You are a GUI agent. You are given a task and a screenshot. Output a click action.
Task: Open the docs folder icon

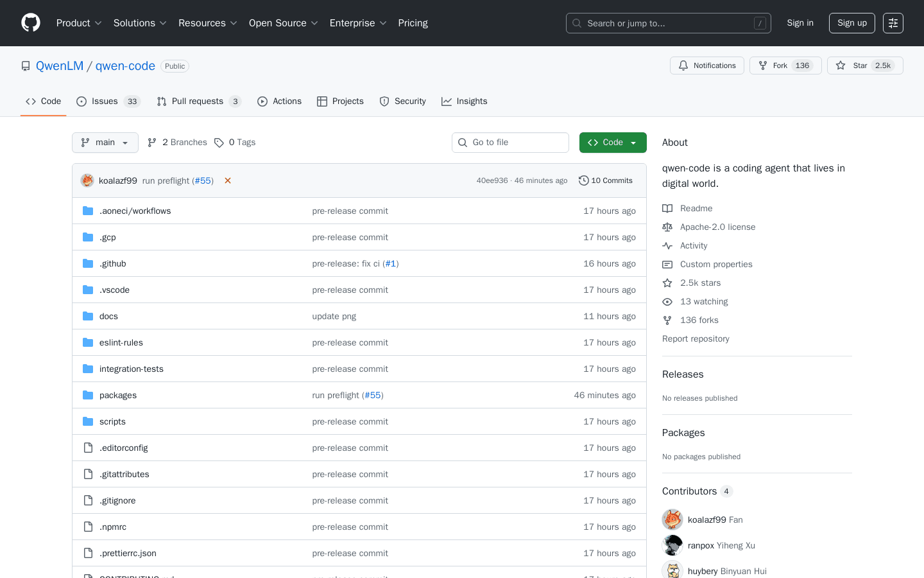click(87, 316)
